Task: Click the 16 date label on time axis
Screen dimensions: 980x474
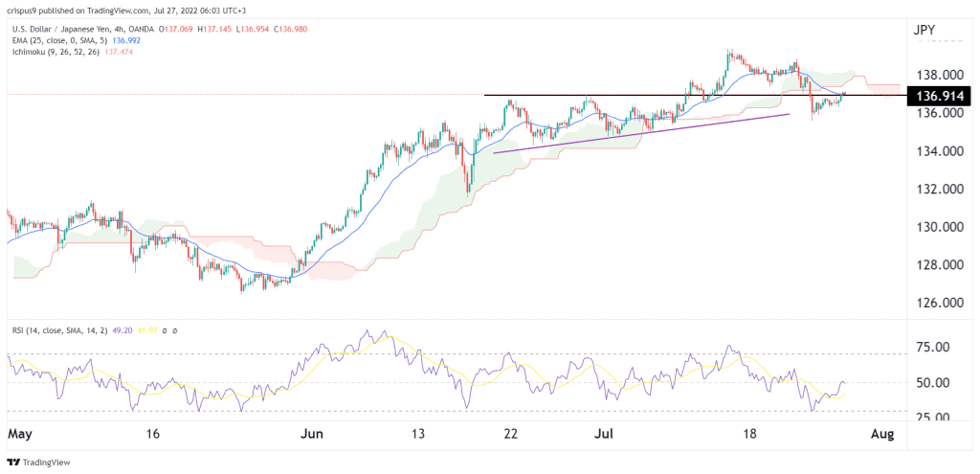Action: (x=154, y=434)
